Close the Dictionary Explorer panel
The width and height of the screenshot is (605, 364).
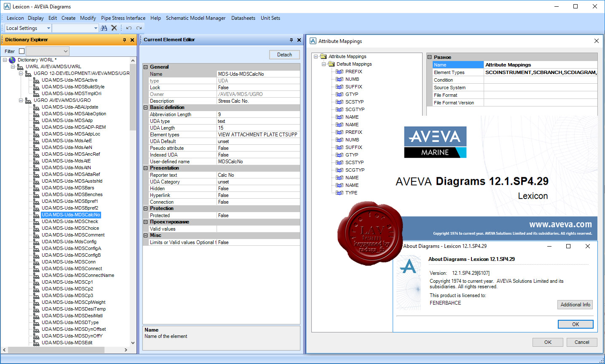coord(132,40)
